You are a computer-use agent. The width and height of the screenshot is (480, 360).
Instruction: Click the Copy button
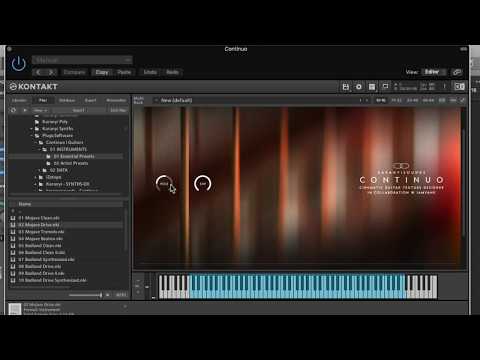tap(102, 72)
